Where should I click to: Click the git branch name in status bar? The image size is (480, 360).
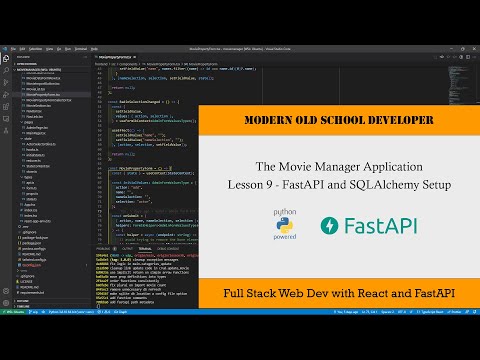33,312
